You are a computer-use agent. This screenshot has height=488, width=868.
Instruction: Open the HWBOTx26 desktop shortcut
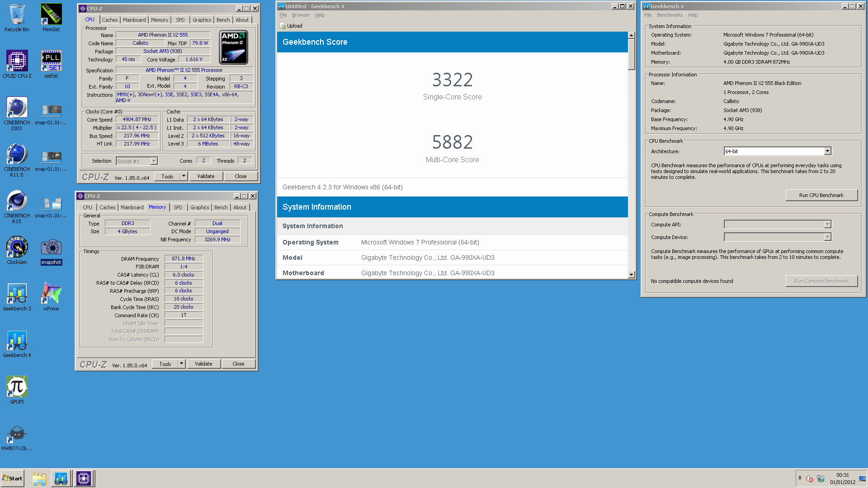(17, 437)
